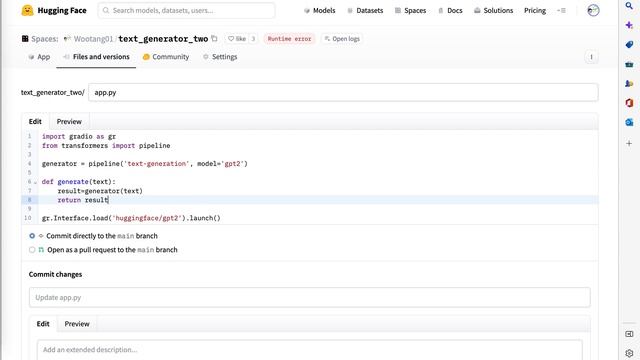Switch to Files and versions tab
Image resolution: width=640 pixels, height=360 pixels.
coord(96,57)
